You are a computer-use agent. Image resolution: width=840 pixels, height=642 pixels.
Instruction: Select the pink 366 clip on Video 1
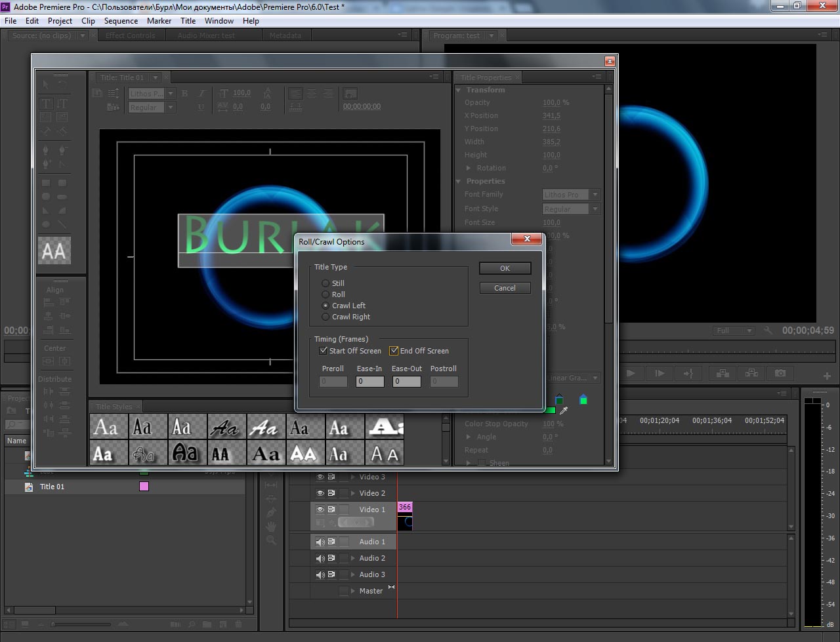click(x=405, y=515)
